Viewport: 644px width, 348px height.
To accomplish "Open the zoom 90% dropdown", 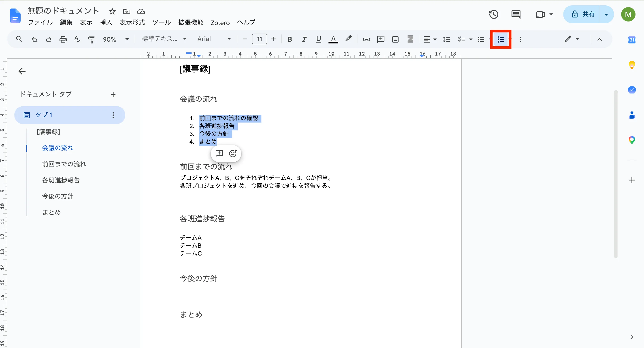I will [x=116, y=39].
